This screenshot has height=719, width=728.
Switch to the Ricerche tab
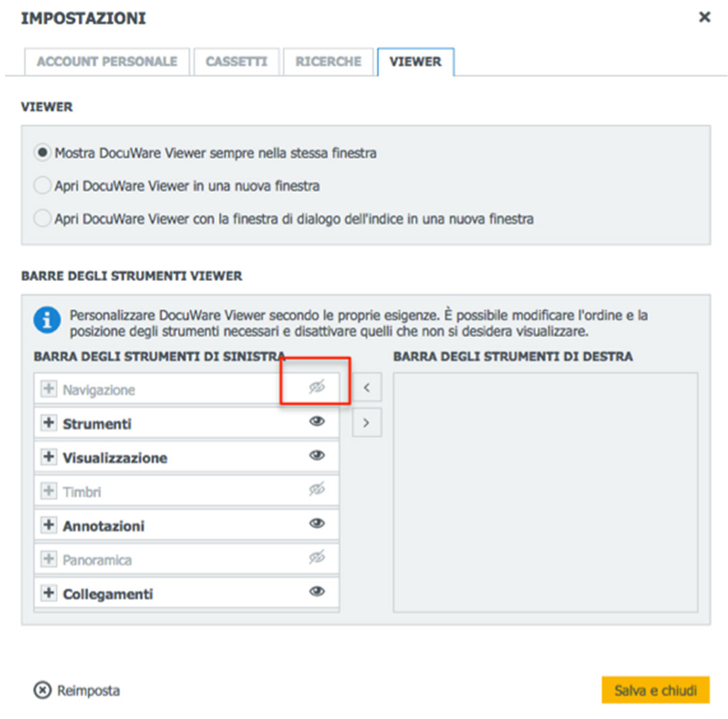(328, 62)
